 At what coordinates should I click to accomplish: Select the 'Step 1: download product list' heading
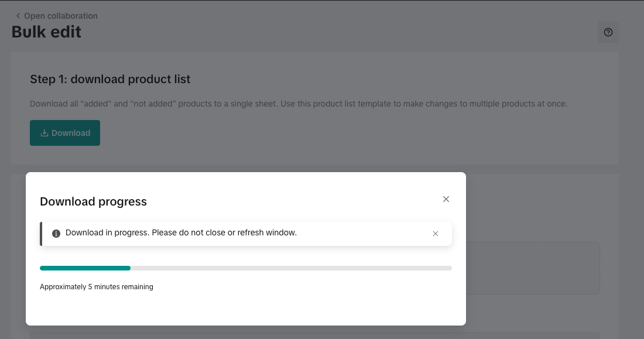(110, 79)
